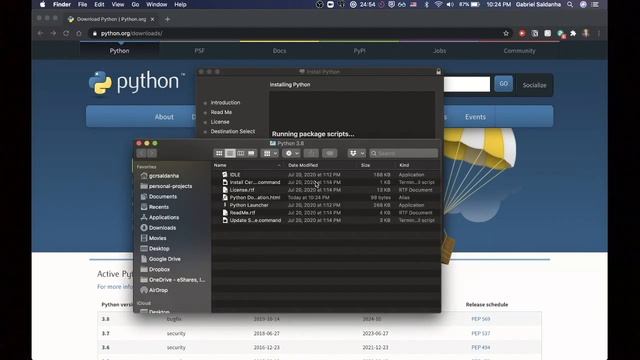Open Spotlight search in menu bar
This screenshot has height=360, width=640.
[x=570, y=4]
